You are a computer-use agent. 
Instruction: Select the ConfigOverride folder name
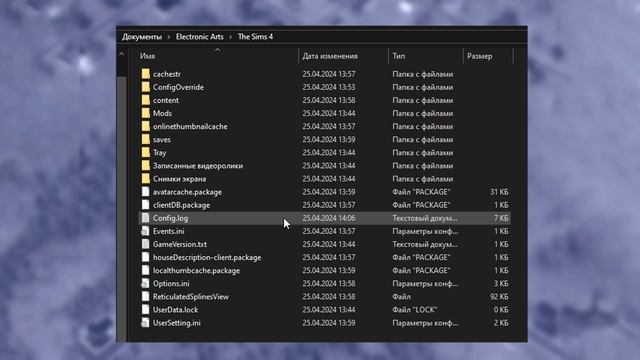tap(178, 87)
